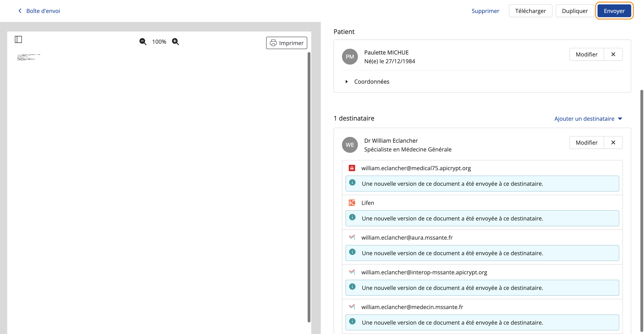Click the info icon under Lifen
Viewport: 644px width, 334px height.
[352, 217]
